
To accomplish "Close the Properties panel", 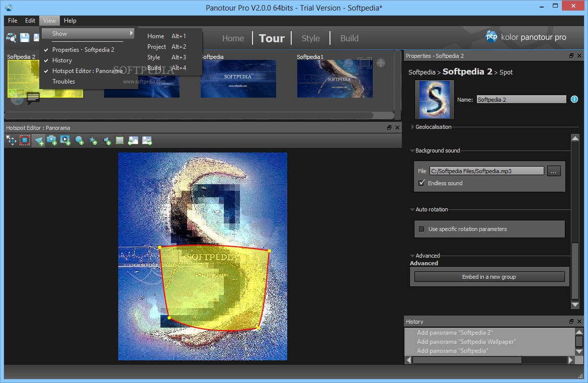I will click(579, 55).
